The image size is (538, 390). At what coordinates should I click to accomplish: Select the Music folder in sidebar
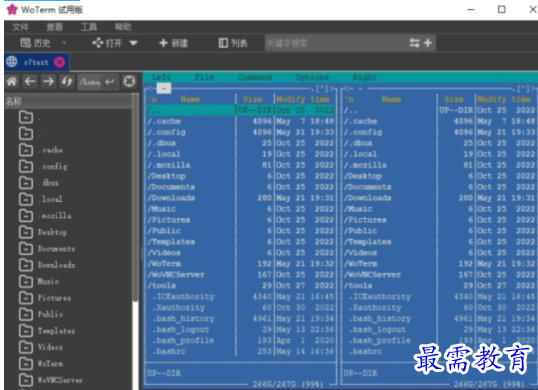click(48, 281)
